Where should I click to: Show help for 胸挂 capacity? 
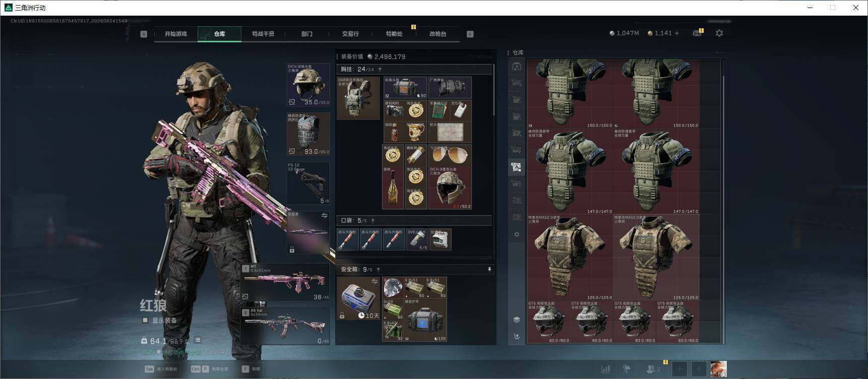(x=380, y=70)
